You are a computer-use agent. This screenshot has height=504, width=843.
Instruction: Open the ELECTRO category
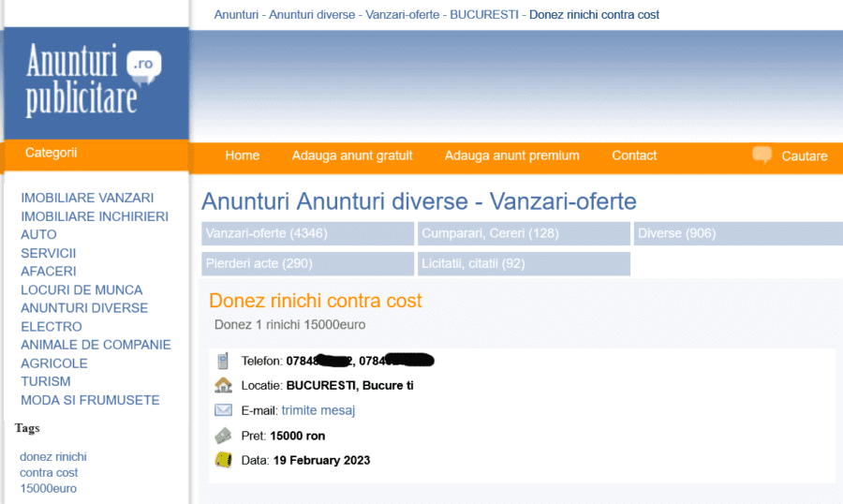[52, 327]
